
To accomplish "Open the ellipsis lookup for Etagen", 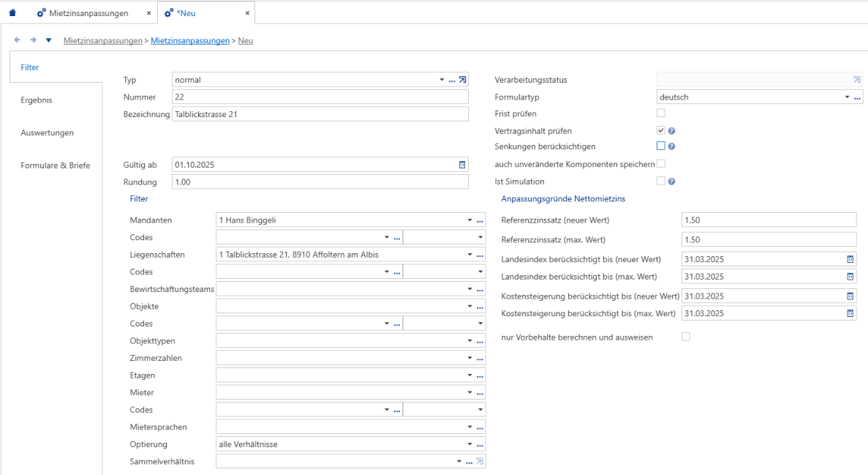I will tap(480, 375).
